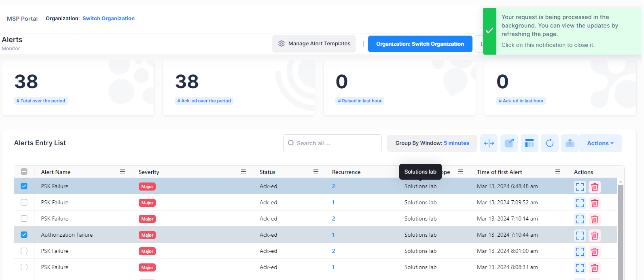644x280 pixels.
Task: Uncheck the first PSK Failure row checkbox
Action: [24, 186]
